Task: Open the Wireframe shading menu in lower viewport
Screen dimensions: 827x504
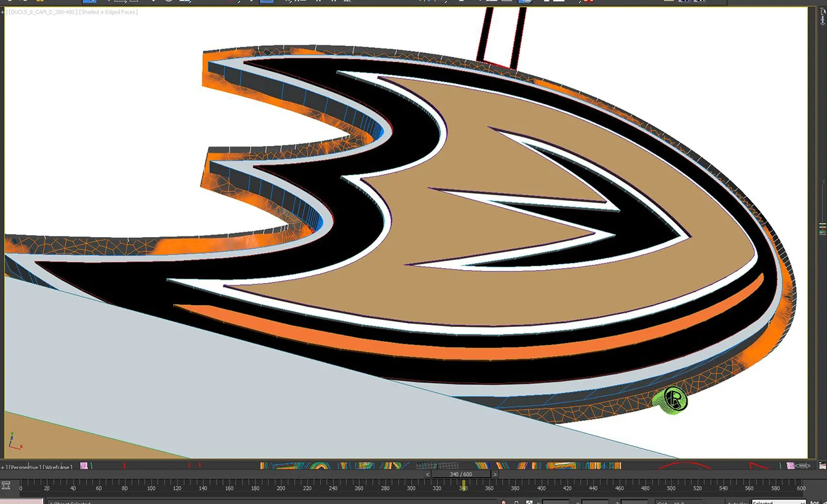Action: [x=58, y=467]
